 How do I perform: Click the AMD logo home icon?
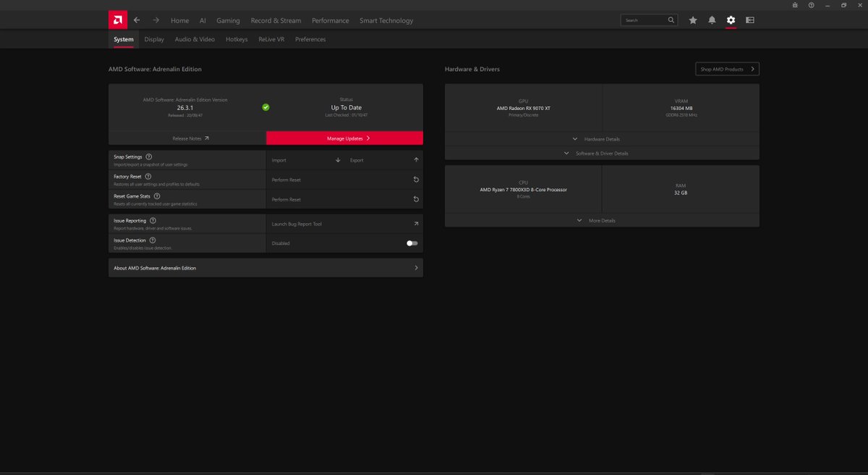click(118, 20)
